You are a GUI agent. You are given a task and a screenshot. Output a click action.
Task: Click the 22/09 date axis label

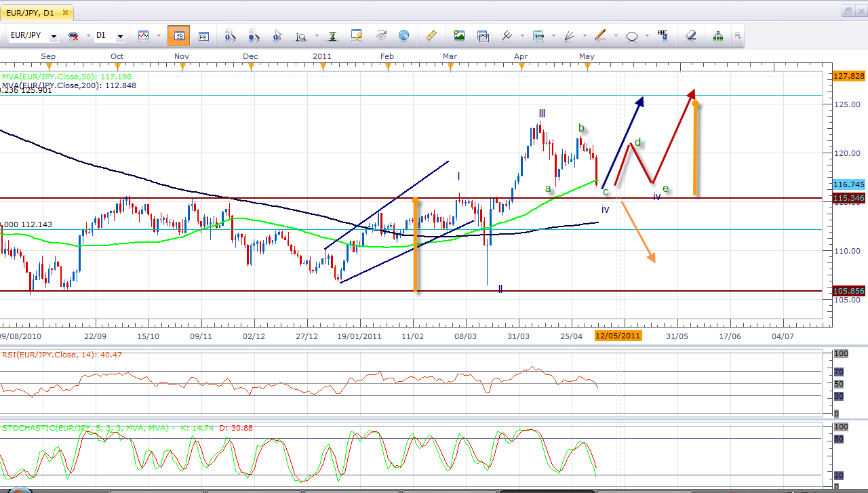[96, 336]
